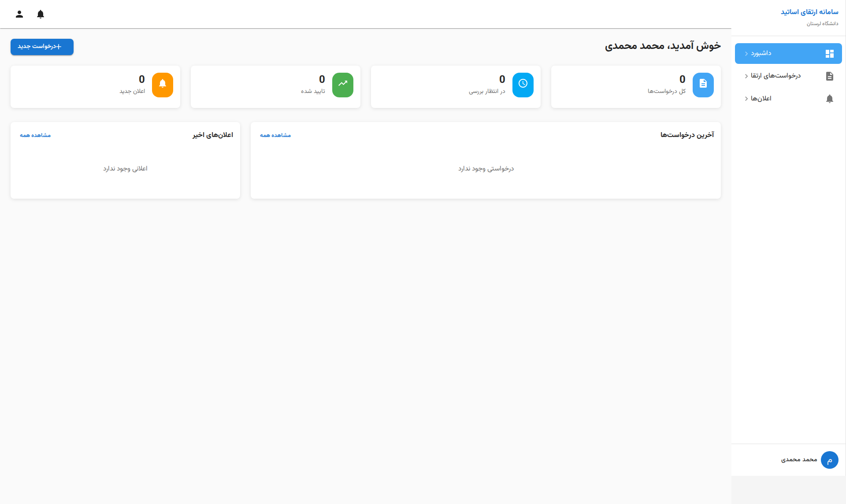This screenshot has height=504, width=846.
Task: Click the اعلان‌های اخیر heading
Action: 212,135
